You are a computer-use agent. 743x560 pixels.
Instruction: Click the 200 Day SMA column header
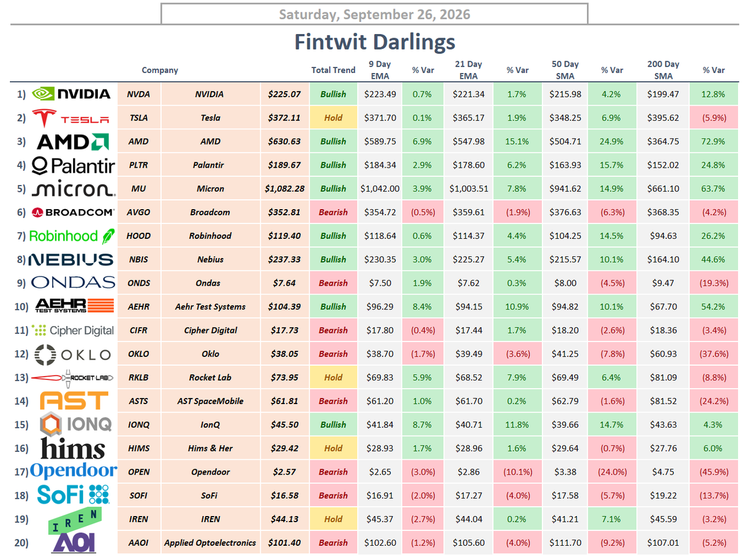tap(663, 70)
